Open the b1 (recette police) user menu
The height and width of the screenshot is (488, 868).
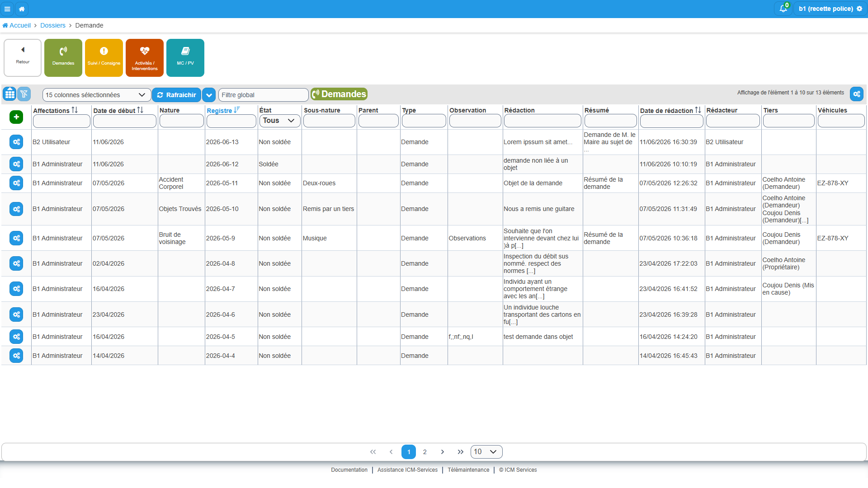830,9
